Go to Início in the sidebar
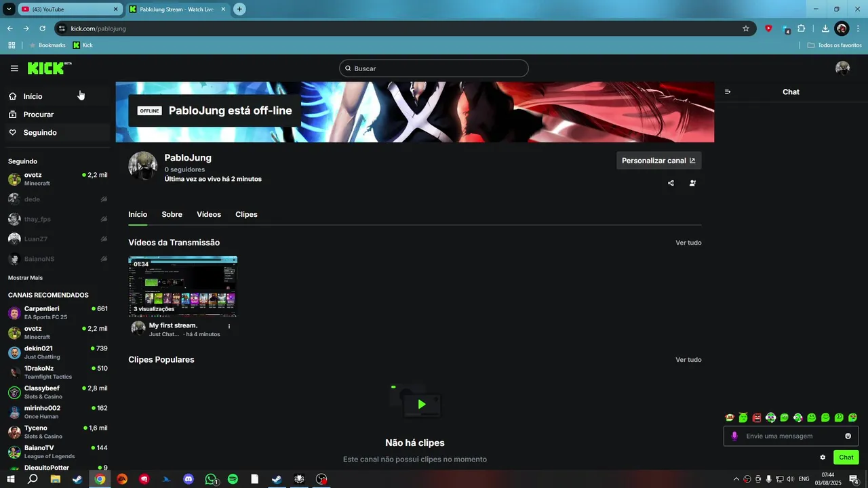Viewport: 868px width, 488px height. point(58,96)
